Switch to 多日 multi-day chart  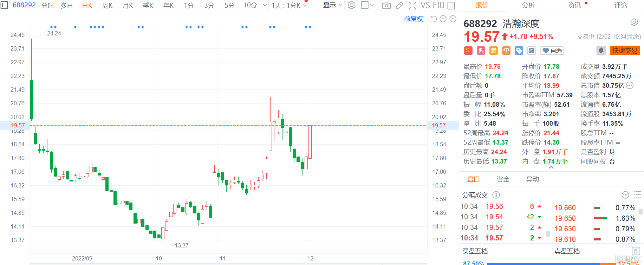pos(67,5)
